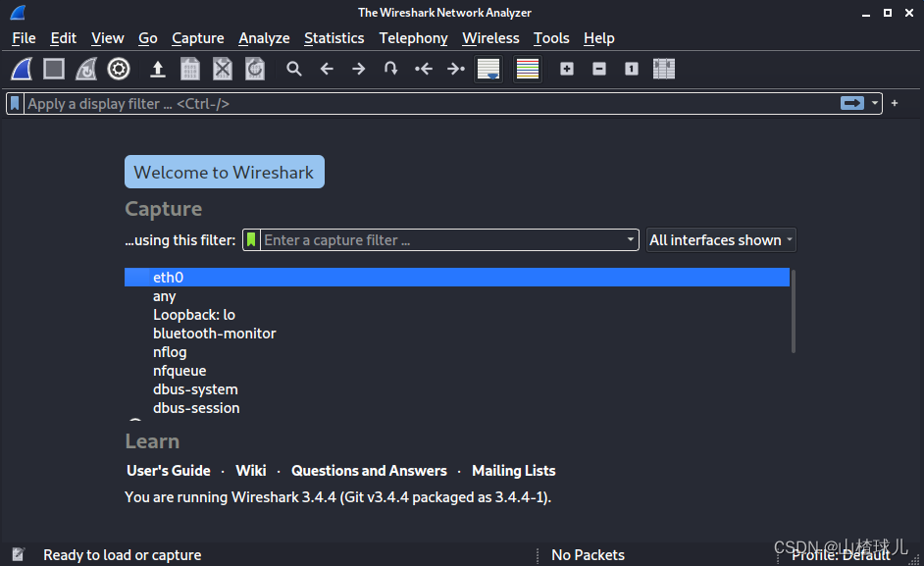
Task: Open the Telephony menu
Action: click(x=413, y=38)
